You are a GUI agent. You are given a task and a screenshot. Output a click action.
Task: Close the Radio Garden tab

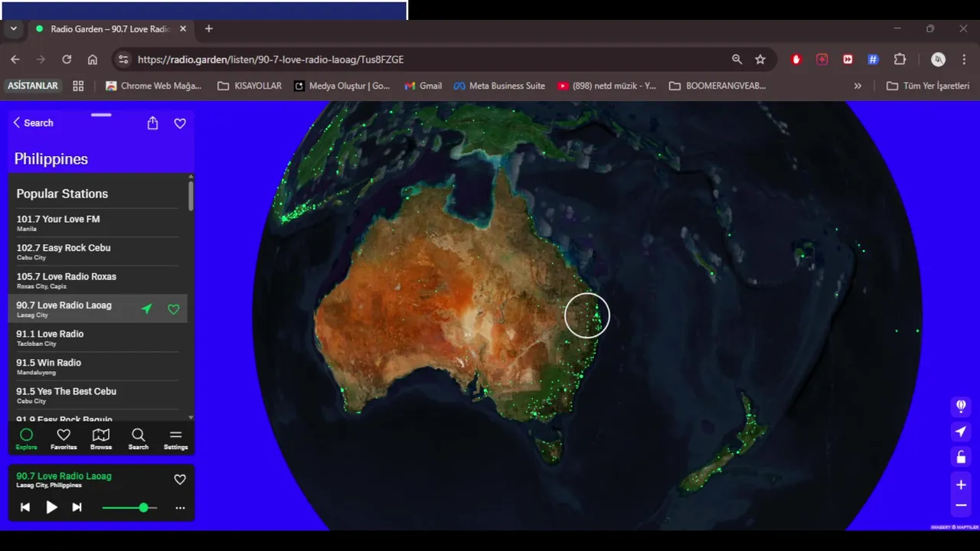(183, 29)
